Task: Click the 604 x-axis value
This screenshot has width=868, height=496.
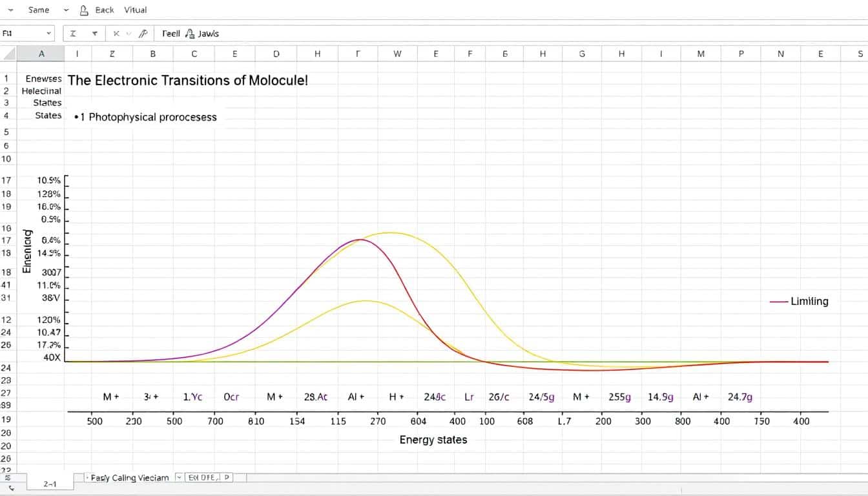Action: click(x=418, y=421)
